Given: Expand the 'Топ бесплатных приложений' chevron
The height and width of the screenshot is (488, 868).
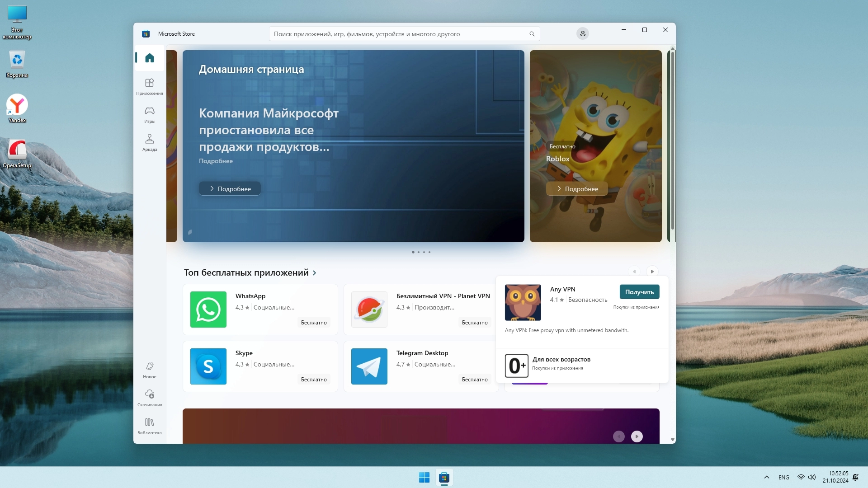Looking at the screenshot, I should point(315,273).
